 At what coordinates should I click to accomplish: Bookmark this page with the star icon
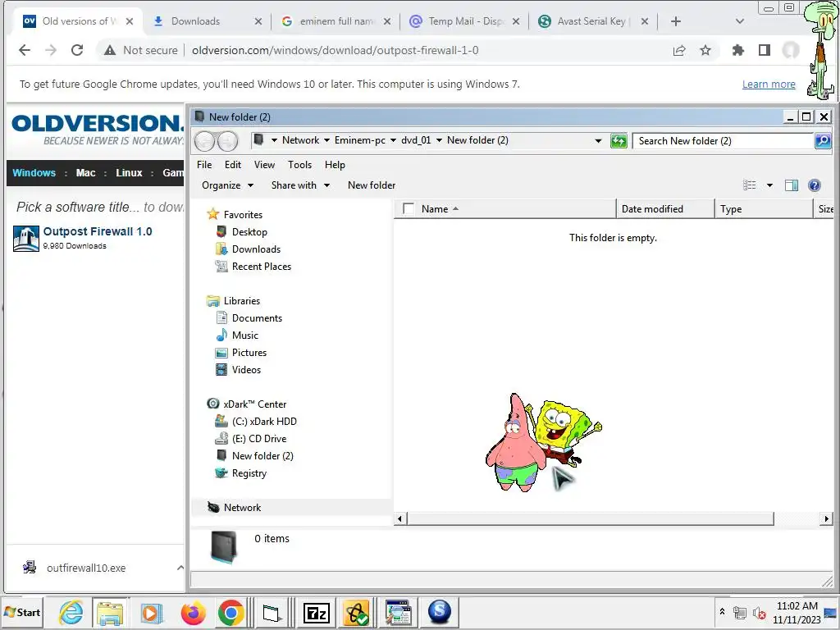pyautogui.click(x=705, y=50)
